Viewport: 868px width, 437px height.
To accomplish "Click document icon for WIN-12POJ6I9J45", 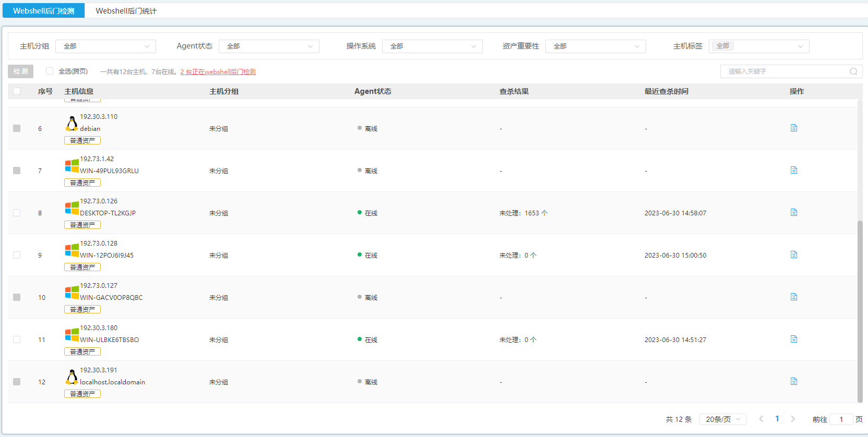I will (x=793, y=255).
